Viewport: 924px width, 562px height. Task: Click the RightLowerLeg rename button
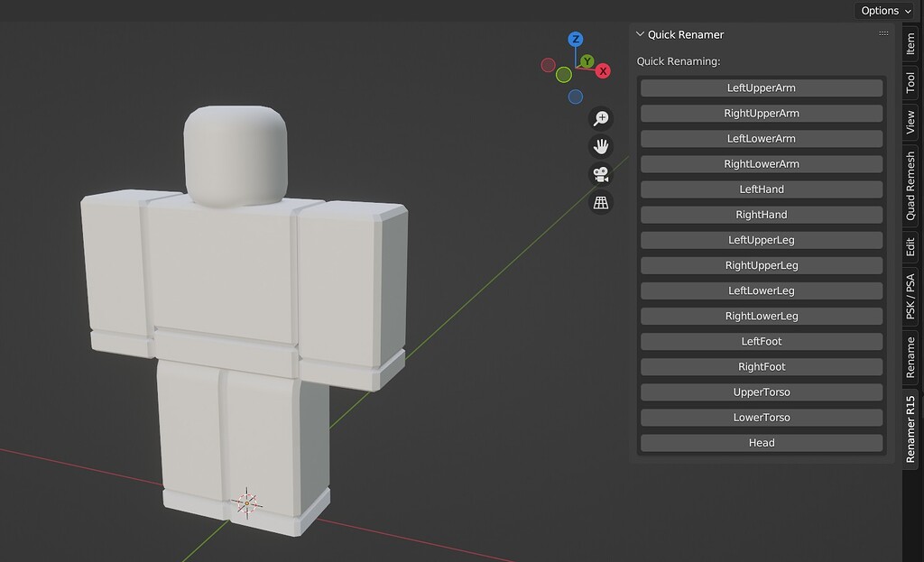pyautogui.click(x=762, y=316)
